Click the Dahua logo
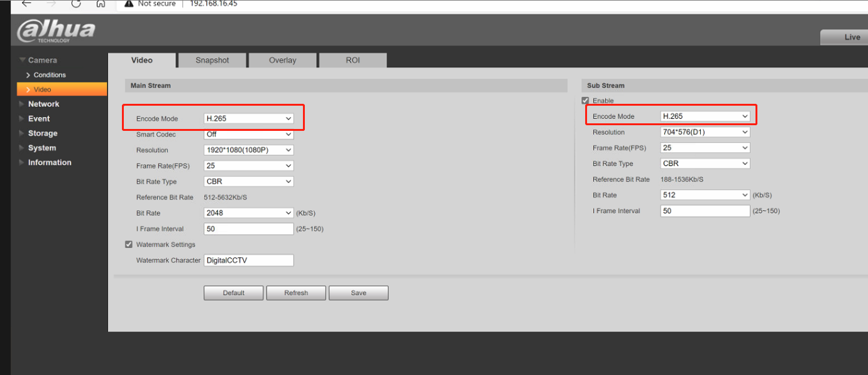 tap(57, 31)
